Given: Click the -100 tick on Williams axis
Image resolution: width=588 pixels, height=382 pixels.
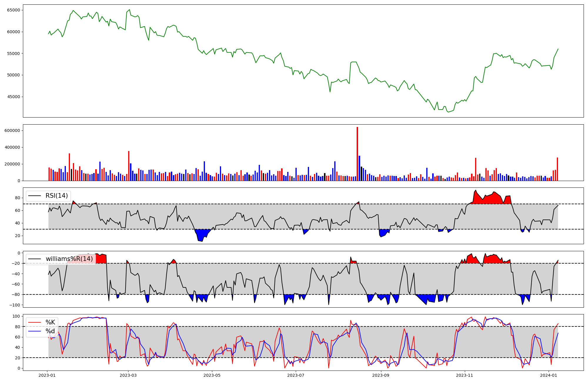Looking at the screenshot, I should click(x=15, y=305).
